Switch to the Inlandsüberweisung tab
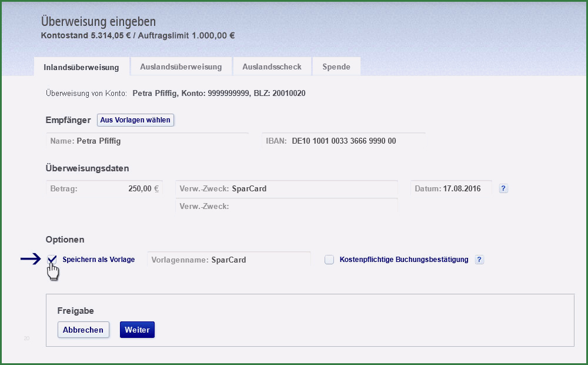 pos(81,67)
